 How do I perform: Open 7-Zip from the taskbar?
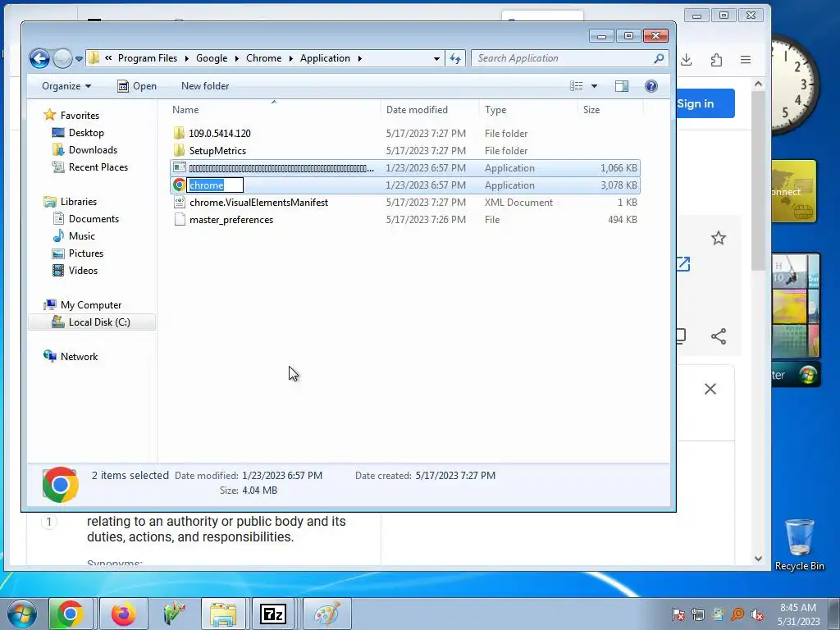(273, 614)
